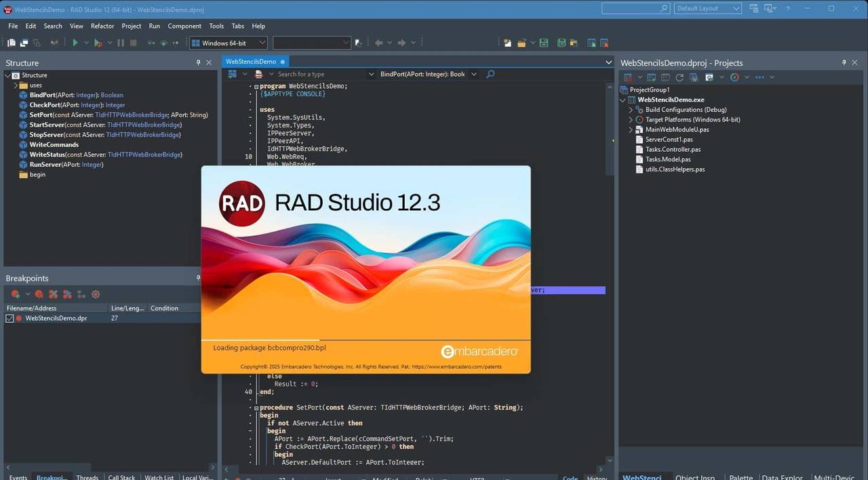Image resolution: width=868 pixels, height=480 pixels.
Task: Open breakpoint properties gear icon
Action: point(95,294)
